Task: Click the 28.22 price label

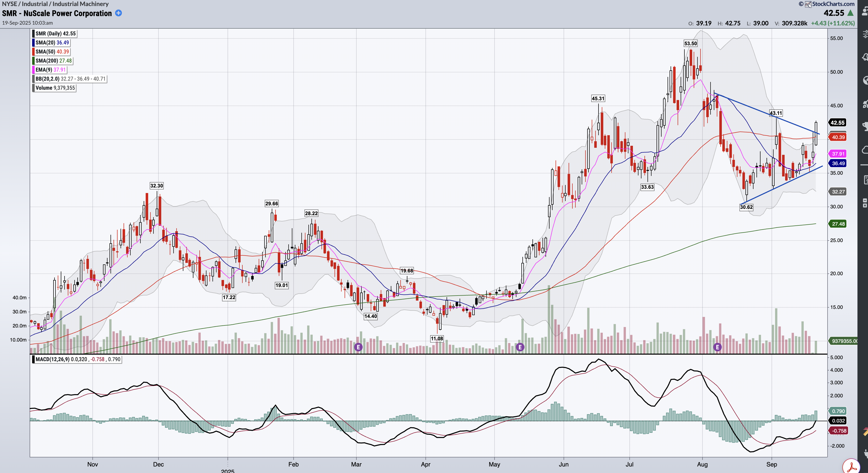Action: pyautogui.click(x=311, y=213)
